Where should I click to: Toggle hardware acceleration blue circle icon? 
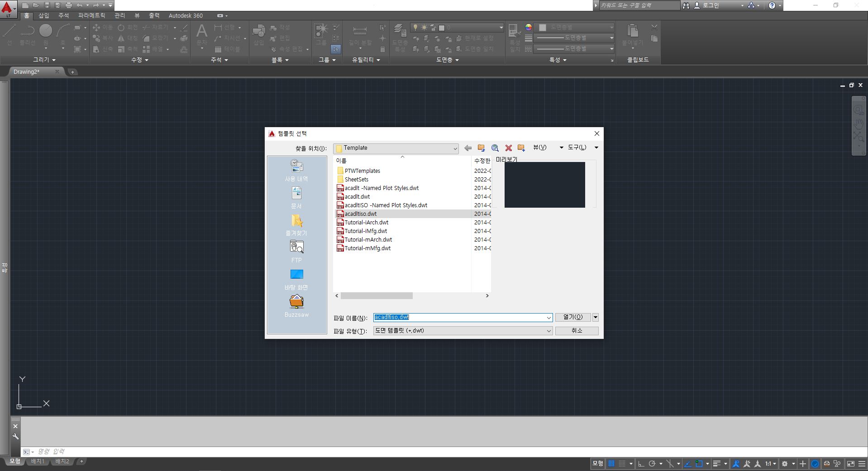coord(815,464)
